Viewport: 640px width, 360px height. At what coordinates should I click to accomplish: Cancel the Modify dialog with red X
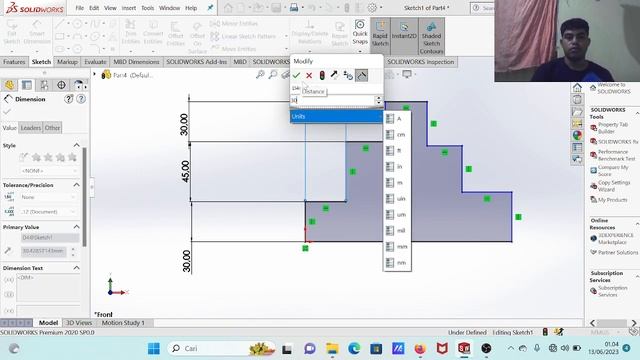309,75
